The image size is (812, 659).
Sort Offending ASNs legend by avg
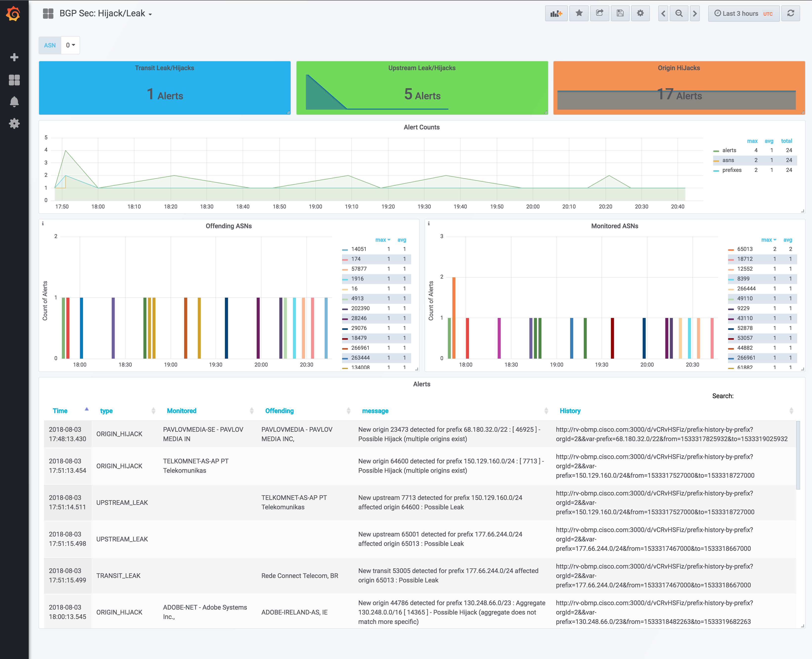[402, 240]
